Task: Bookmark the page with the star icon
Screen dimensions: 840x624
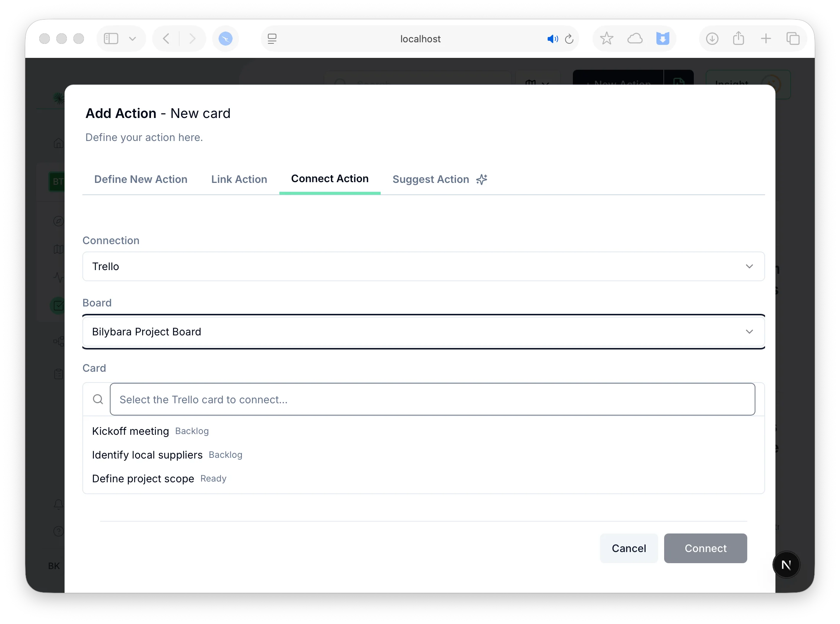Action: (607, 39)
